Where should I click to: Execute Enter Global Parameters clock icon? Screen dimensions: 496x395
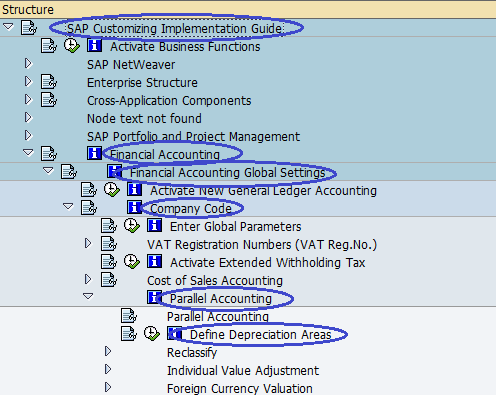pyautogui.click(x=132, y=225)
